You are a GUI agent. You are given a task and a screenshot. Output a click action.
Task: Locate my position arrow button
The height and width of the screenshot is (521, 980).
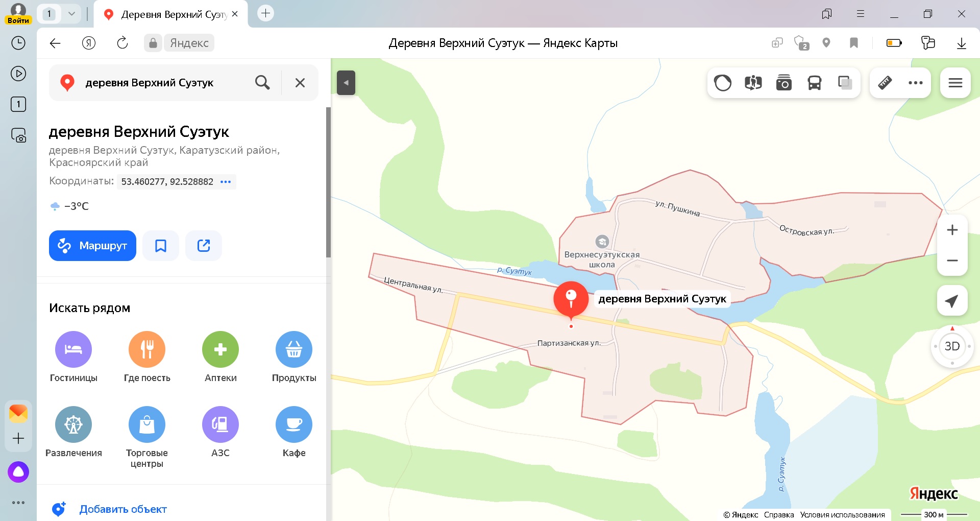952,301
